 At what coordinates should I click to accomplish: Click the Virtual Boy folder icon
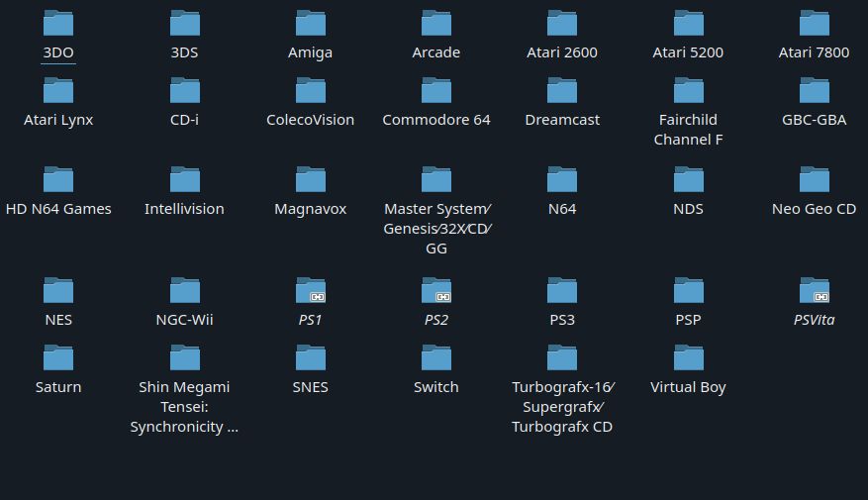point(688,358)
